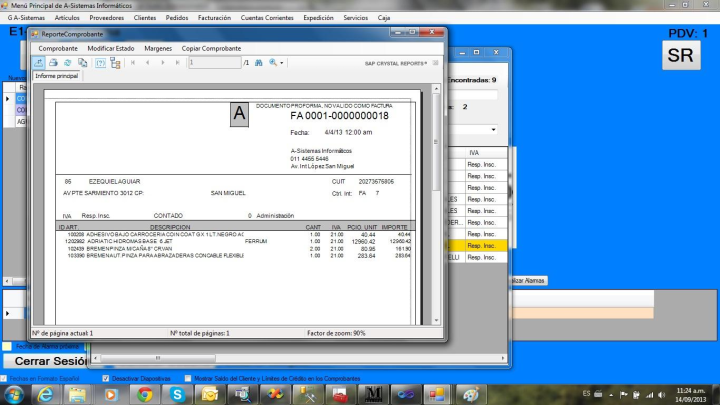Refresh the report with the refresh icon
Screen dimensions: 720x405
pos(68,62)
